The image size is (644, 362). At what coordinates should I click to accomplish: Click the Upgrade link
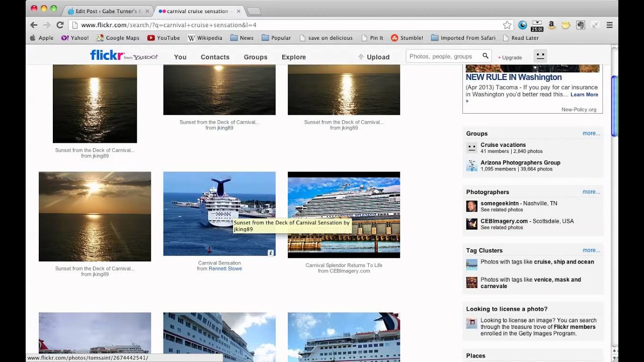click(x=510, y=57)
